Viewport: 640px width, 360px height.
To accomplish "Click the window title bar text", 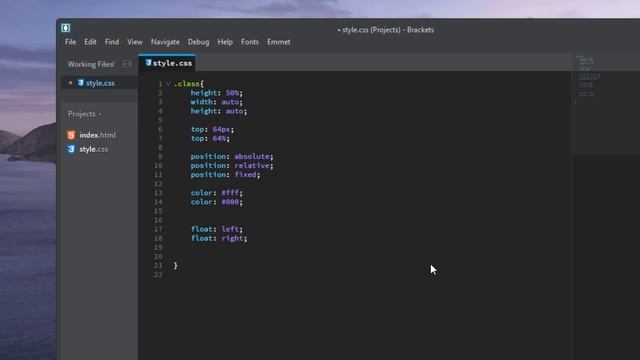I will click(386, 30).
